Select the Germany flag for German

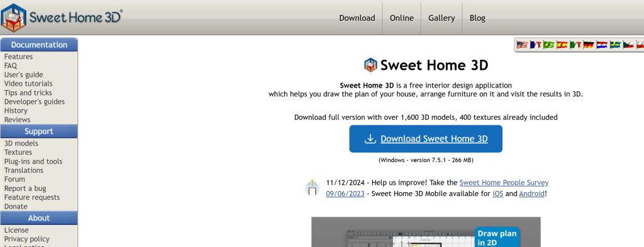tap(589, 45)
